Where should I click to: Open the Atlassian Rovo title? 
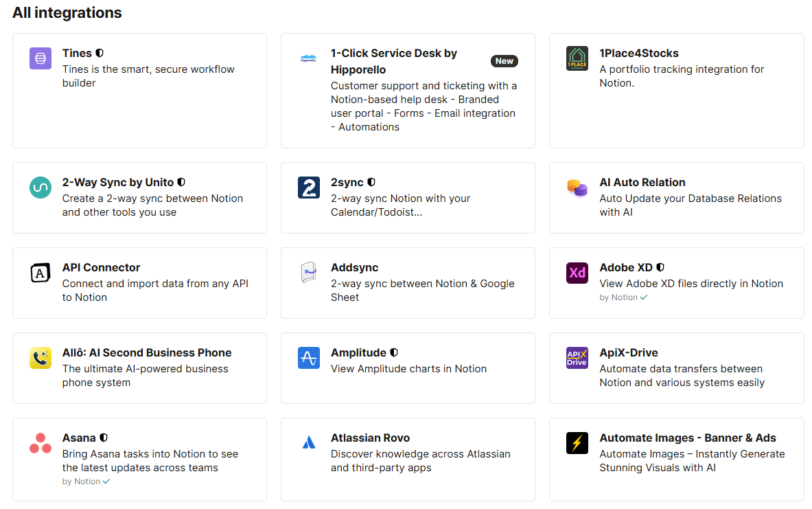[370, 438]
